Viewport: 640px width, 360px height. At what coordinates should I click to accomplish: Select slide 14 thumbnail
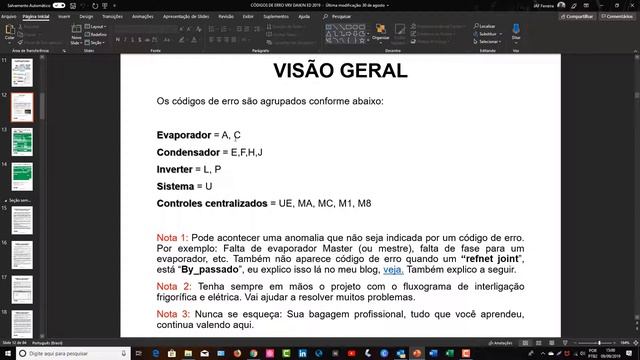click(22, 177)
